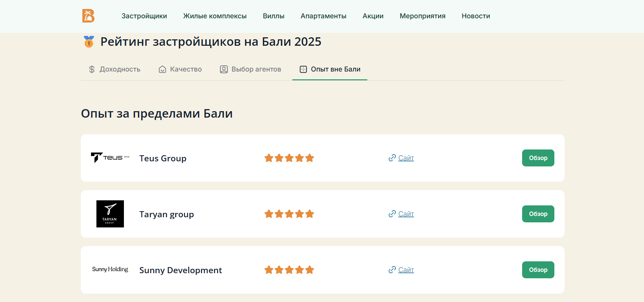Click the Рейтинг застройщиков на Бали 2025 title

(211, 42)
